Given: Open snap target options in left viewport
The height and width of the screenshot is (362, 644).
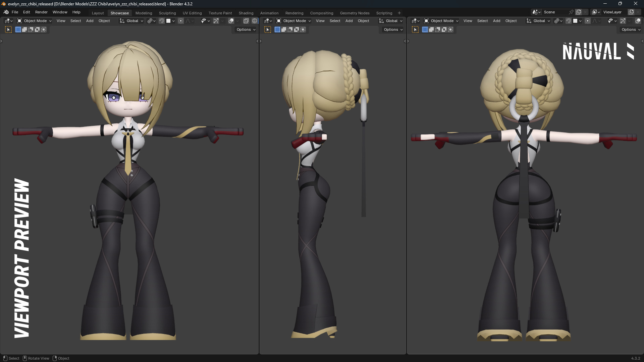Looking at the screenshot, I should coord(170,21).
